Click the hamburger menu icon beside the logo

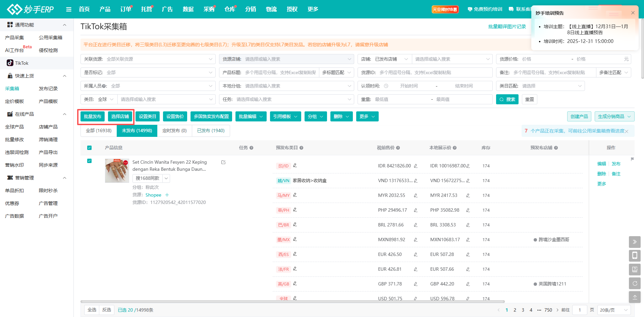(69, 9)
